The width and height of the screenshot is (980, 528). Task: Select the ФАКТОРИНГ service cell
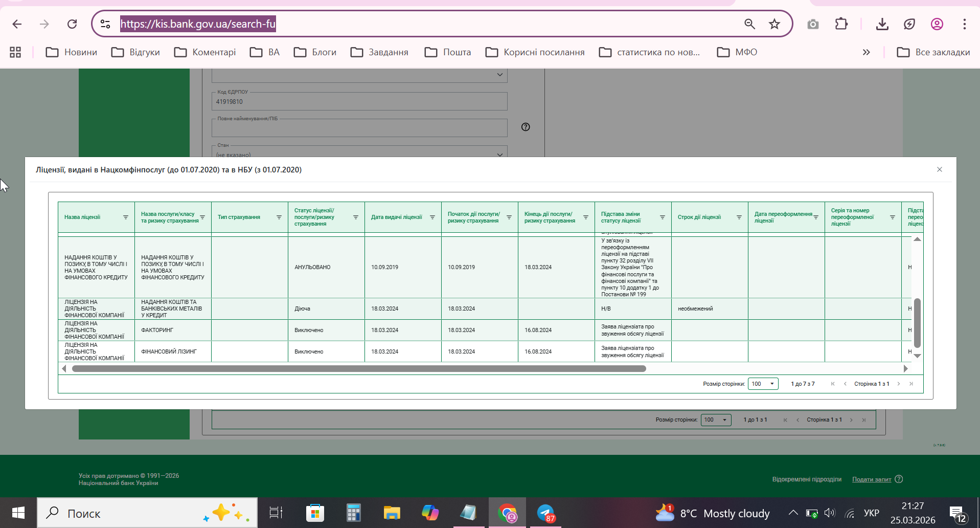[x=173, y=330]
